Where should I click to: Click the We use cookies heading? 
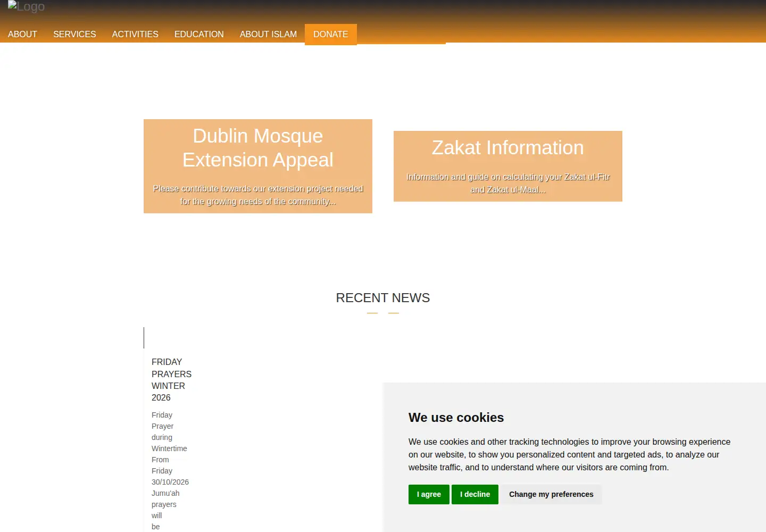456,418
